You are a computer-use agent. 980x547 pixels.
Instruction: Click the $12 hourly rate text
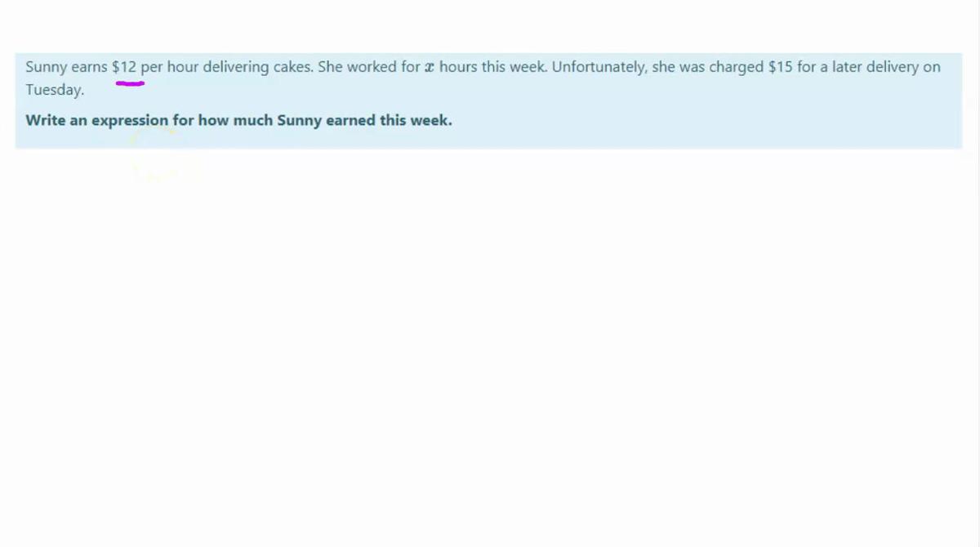124,67
